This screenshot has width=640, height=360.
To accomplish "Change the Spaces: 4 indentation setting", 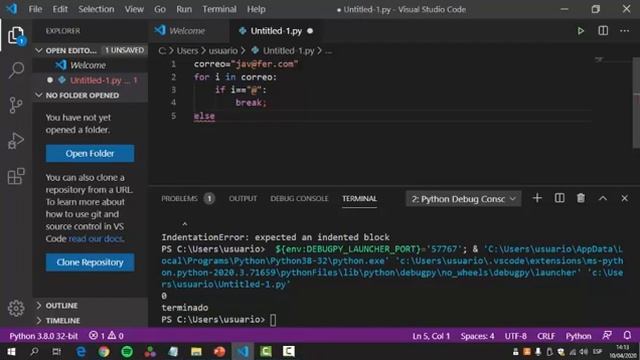I will [x=477, y=336].
